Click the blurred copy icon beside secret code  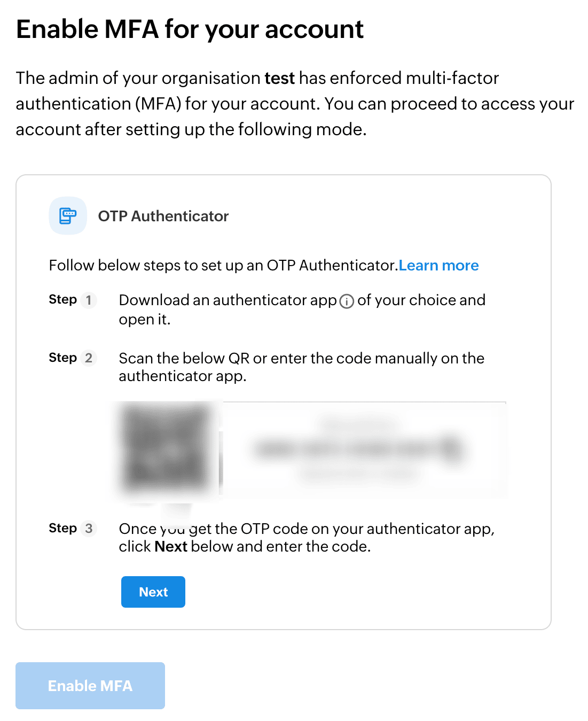click(452, 448)
